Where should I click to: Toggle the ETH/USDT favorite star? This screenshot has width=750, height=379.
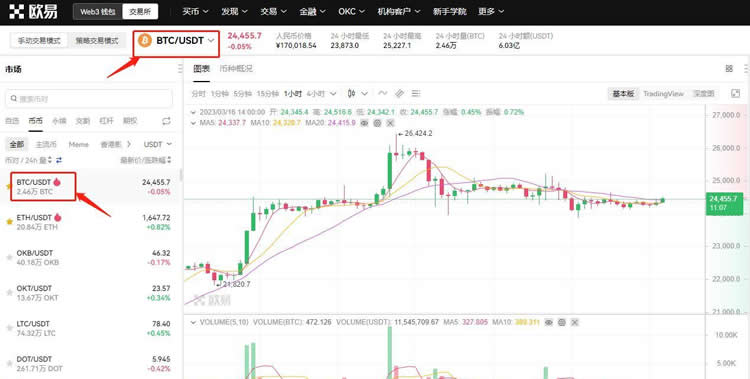click(9, 222)
